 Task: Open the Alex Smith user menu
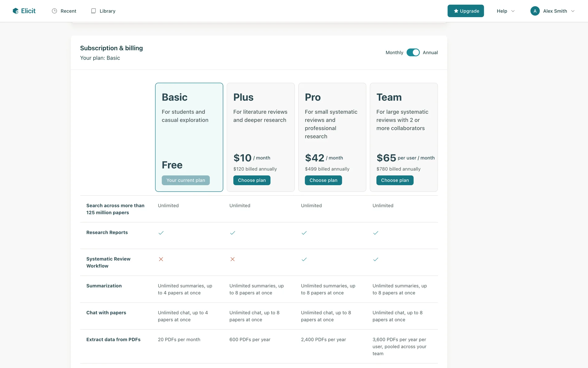555,11
